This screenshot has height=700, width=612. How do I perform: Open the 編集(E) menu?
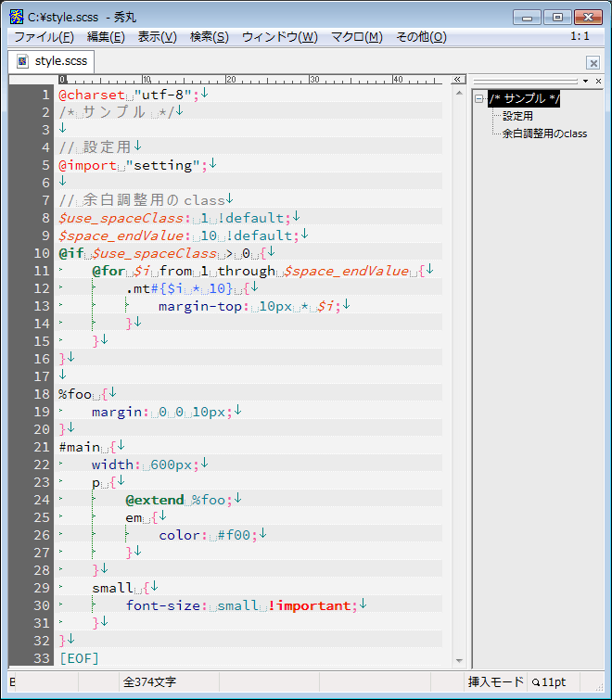pyautogui.click(x=106, y=37)
